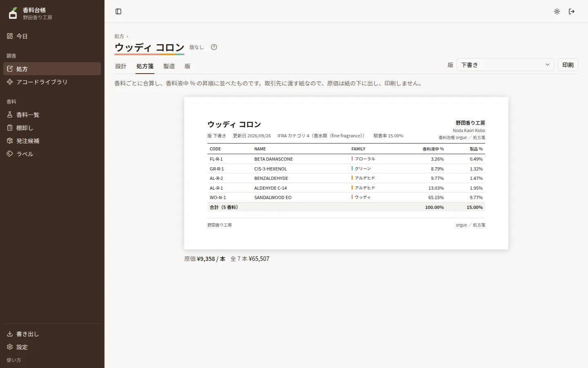The width and height of the screenshot is (588, 368).
Task: Click the logout icon in the header
Action: (572, 11)
